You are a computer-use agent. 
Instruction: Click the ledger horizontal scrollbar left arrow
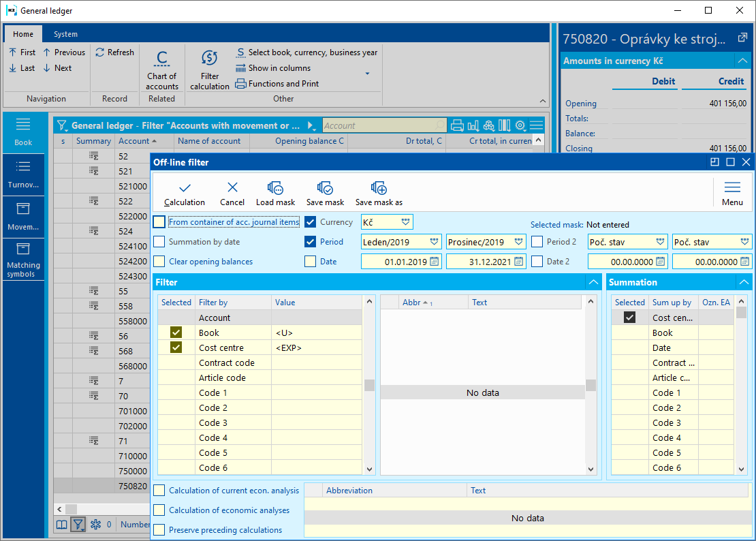59,509
